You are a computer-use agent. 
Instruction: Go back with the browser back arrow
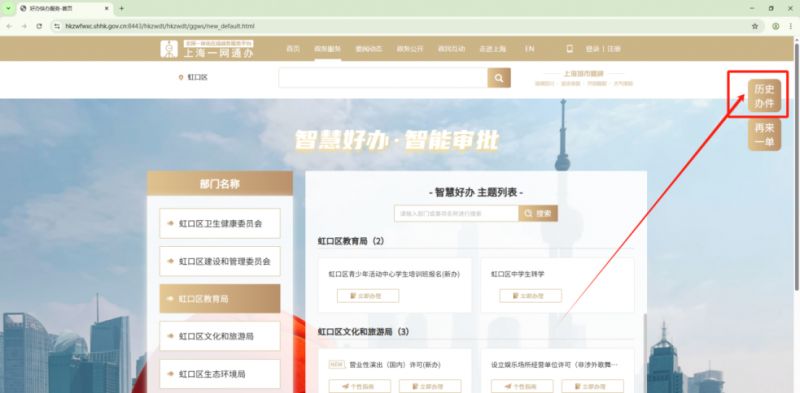point(9,26)
